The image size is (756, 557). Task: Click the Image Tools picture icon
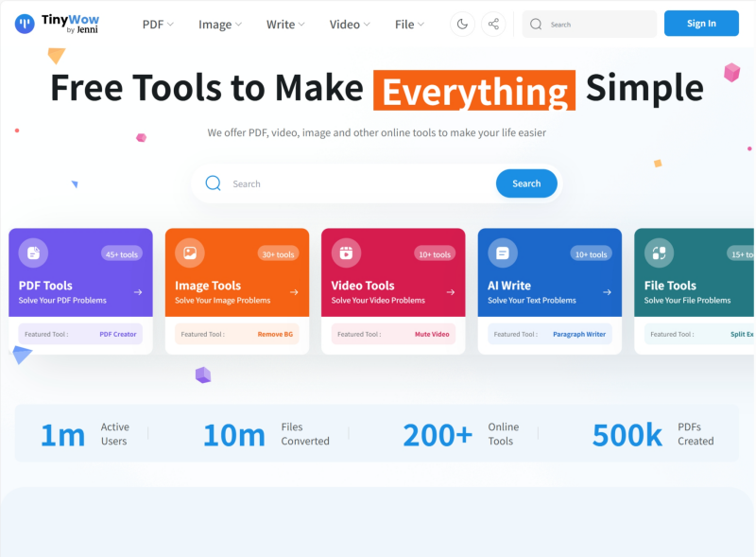pyautogui.click(x=189, y=252)
